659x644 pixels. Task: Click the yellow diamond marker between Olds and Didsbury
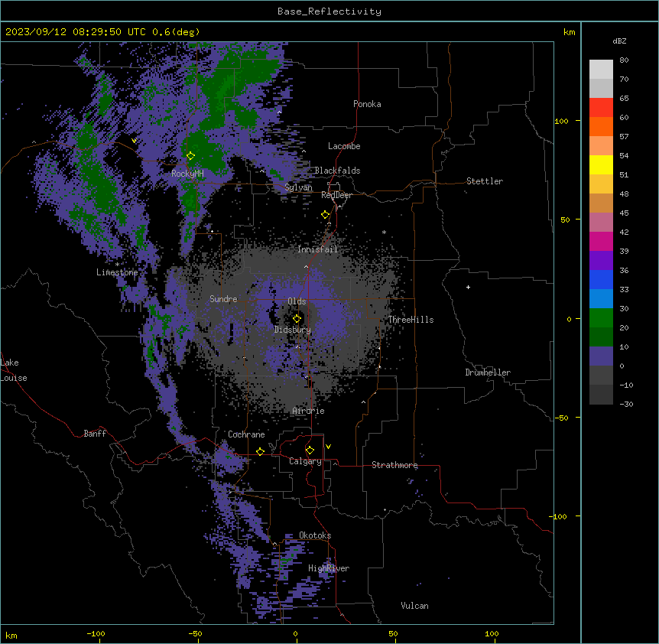click(297, 319)
